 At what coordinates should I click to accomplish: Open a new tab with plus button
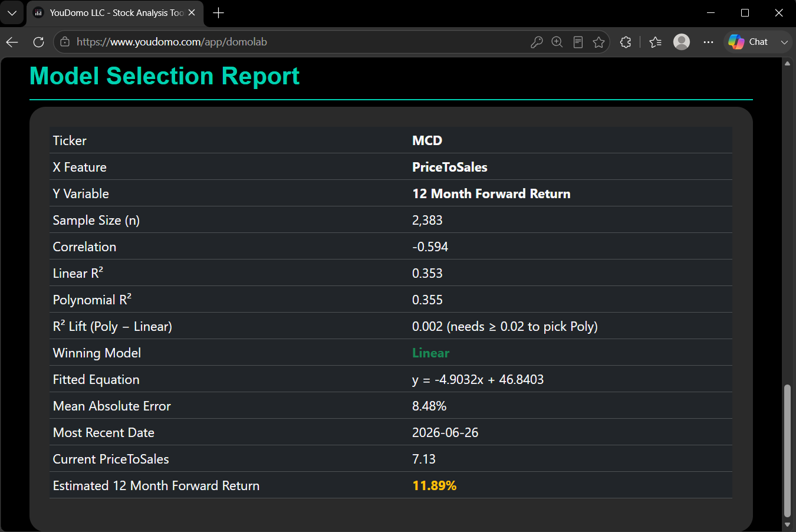219,12
